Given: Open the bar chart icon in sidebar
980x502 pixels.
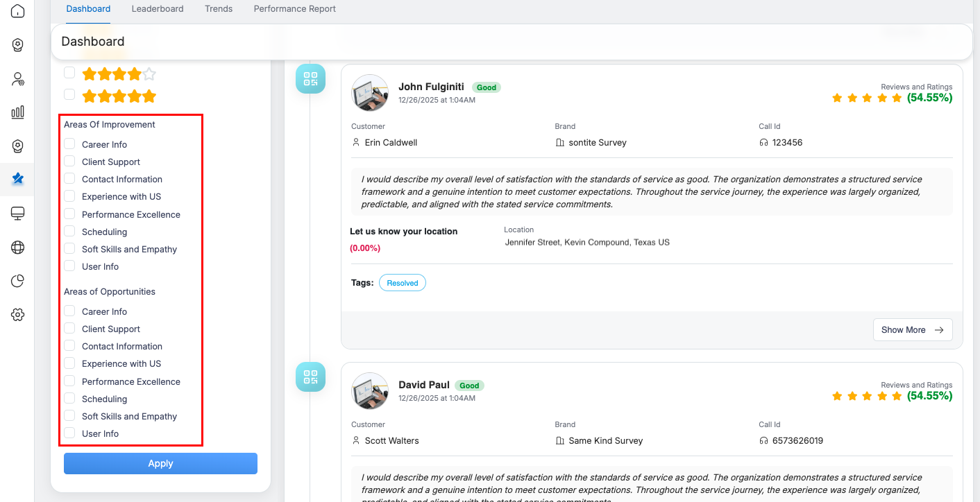Looking at the screenshot, I should [17, 112].
